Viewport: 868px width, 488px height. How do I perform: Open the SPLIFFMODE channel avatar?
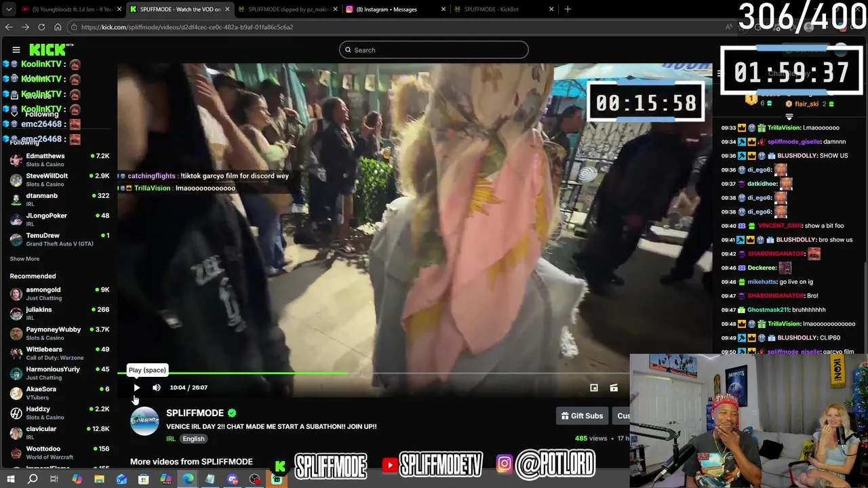144,421
